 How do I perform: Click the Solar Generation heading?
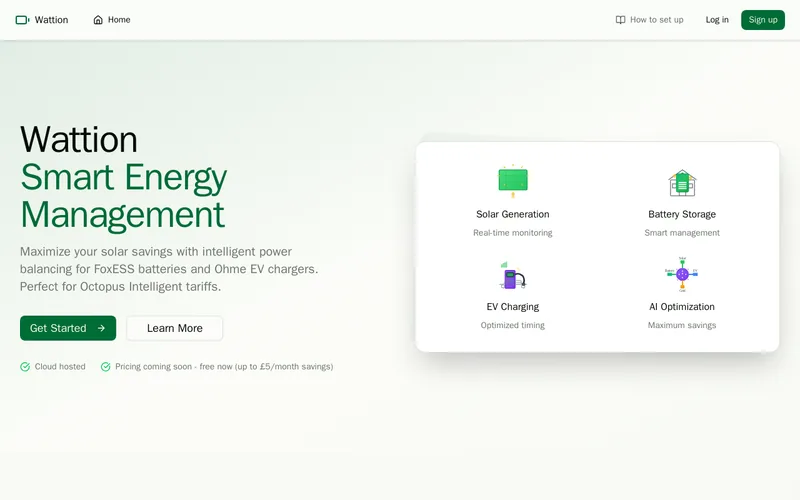pyautogui.click(x=513, y=214)
